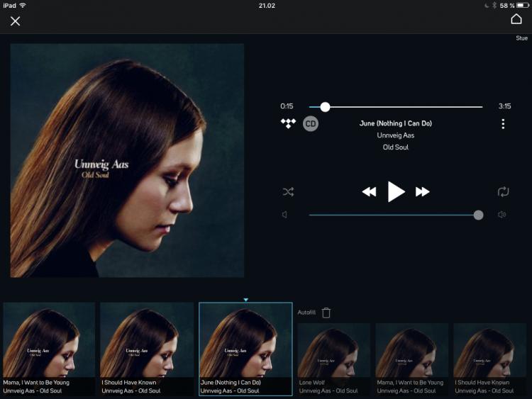Click the current track marker triangle
Viewport: 532px width, 399px height.
245,300
